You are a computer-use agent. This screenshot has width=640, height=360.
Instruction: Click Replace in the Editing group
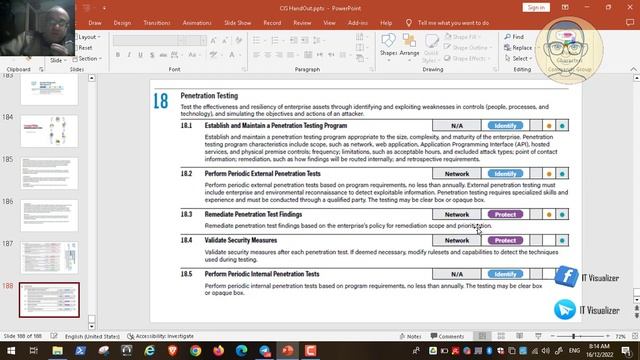(x=518, y=48)
